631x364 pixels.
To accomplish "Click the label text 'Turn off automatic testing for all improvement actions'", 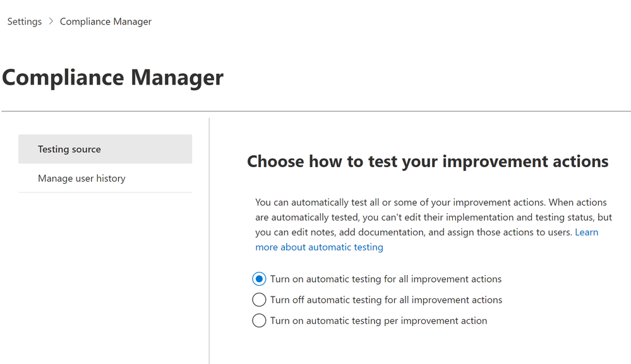I will pos(386,300).
